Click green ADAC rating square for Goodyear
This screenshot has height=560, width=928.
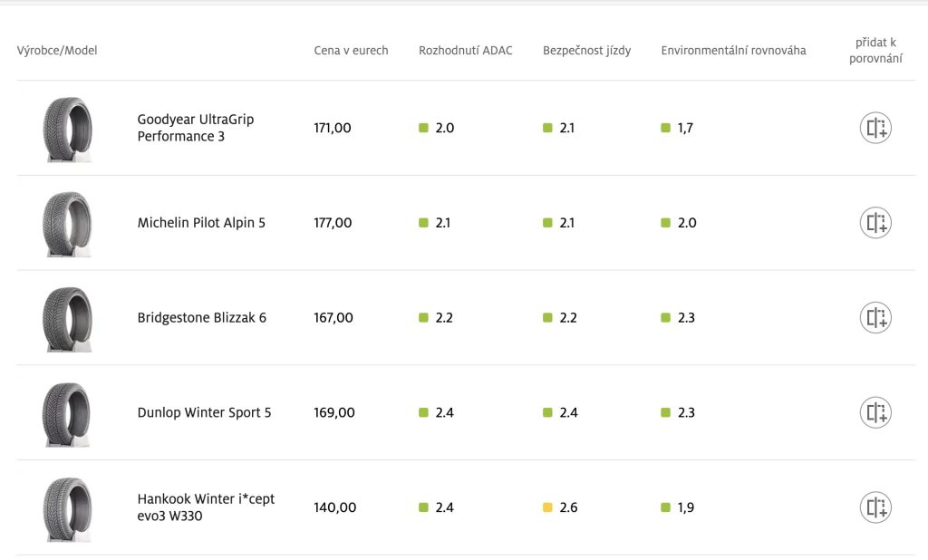tap(423, 128)
